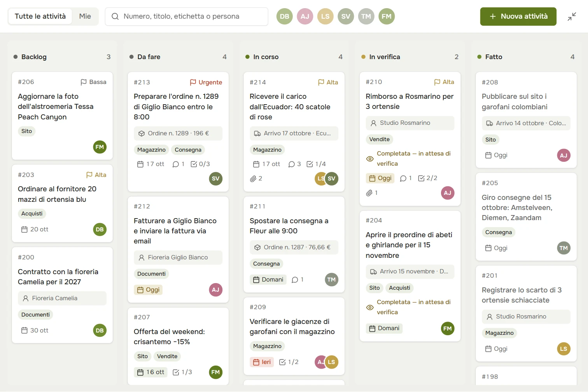Create a task with Nuova attività

(x=518, y=16)
